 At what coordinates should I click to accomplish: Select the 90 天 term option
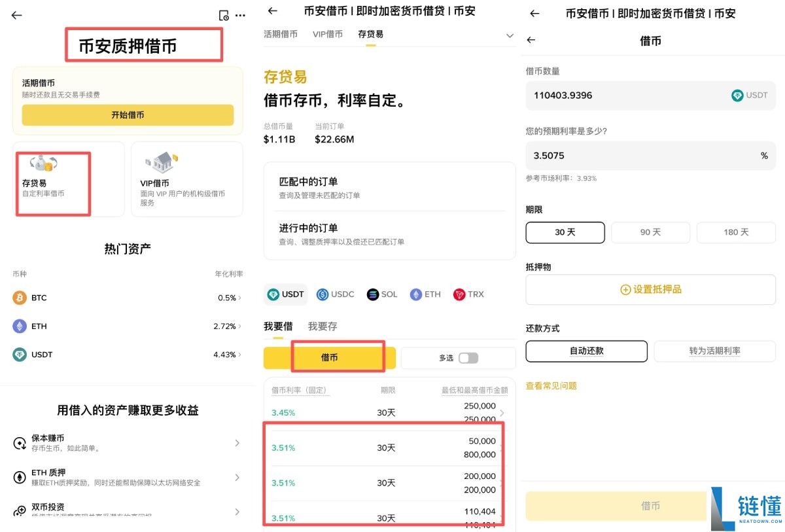click(650, 232)
